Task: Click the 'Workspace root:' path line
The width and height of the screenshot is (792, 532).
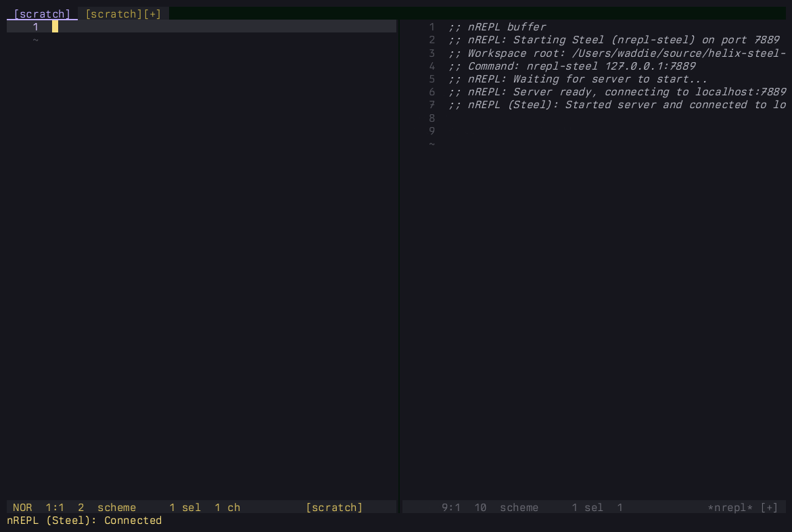Action: pyautogui.click(x=617, y=53)
